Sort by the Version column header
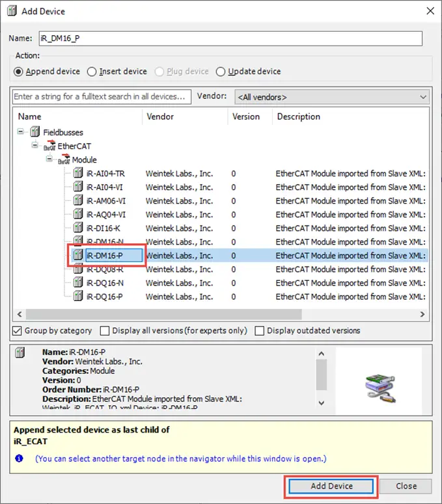Image resolution: width=442 pixels, height=504 pixels. click(250, 116)
